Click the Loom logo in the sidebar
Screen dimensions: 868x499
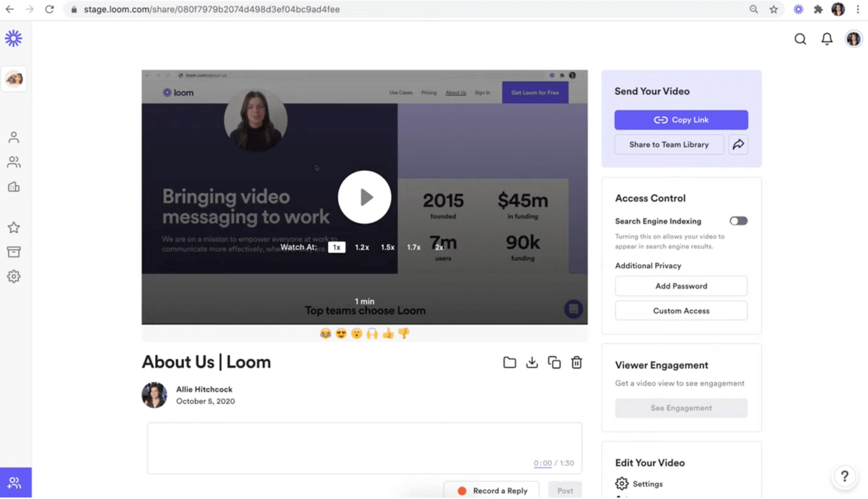14,39
